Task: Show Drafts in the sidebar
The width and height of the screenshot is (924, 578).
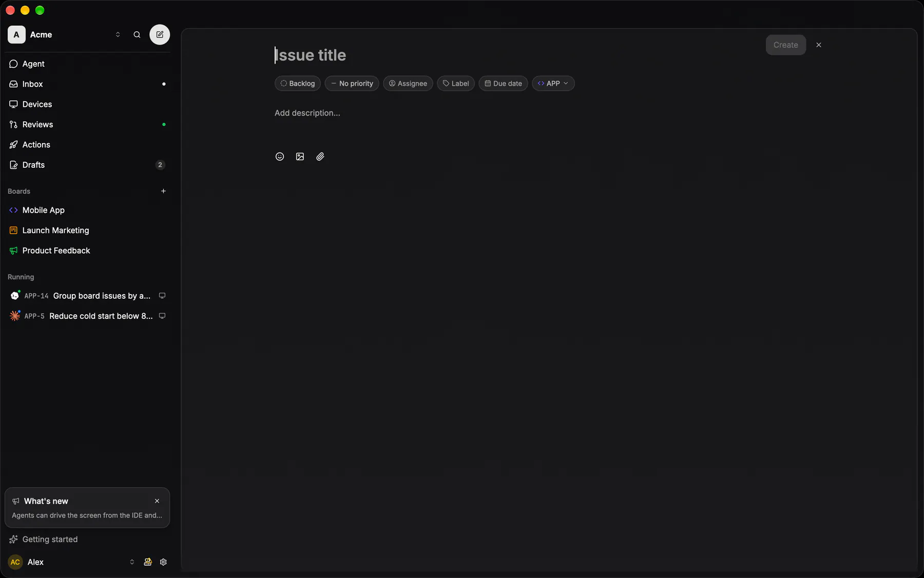Action: click(87, 165)
